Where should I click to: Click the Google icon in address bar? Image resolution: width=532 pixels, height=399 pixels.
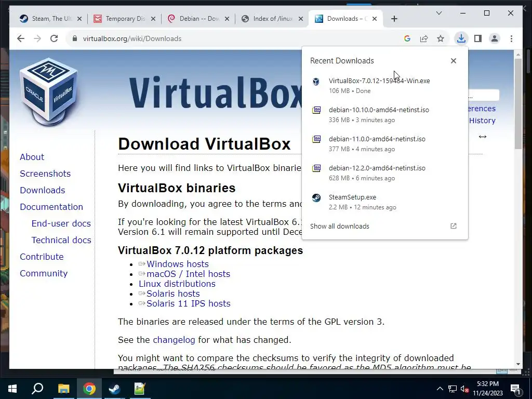click(x=407, y=38)
